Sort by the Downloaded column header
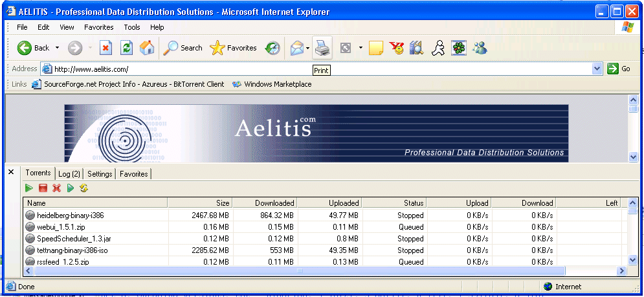Viewport: 644px width, 297px height. (265, 203)
